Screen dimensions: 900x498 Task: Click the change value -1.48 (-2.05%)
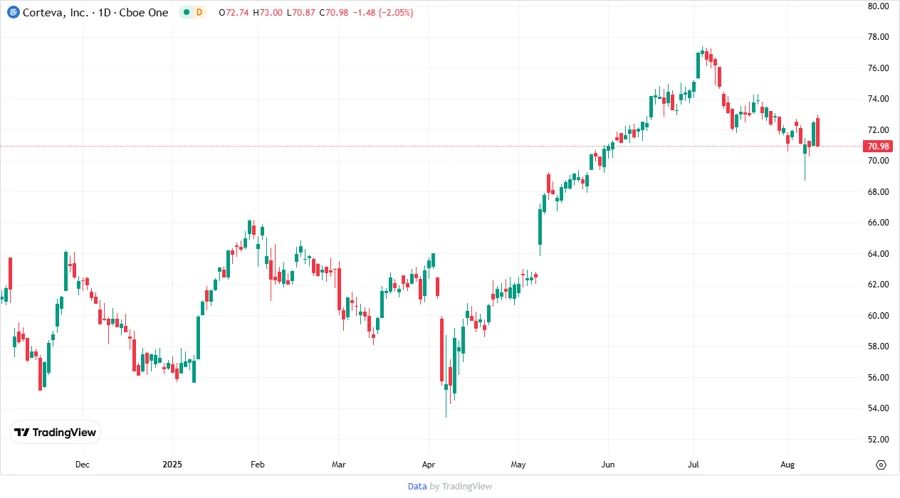point(383,13)
